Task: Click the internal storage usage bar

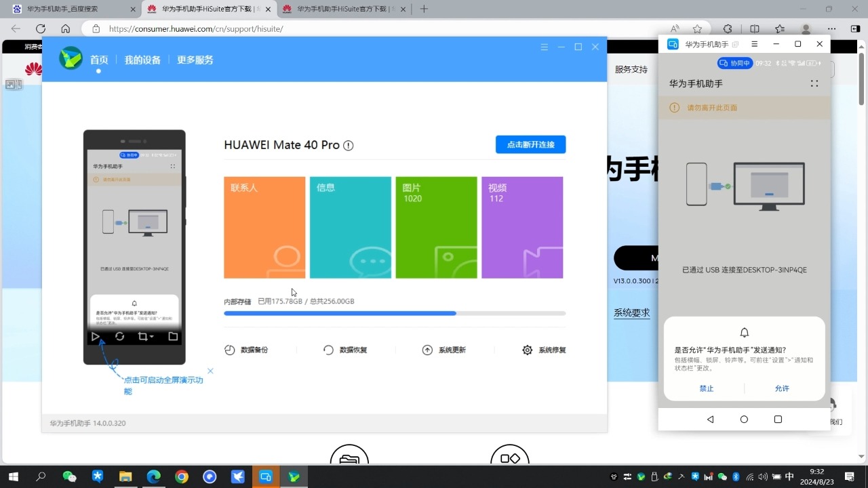Action: [395, 313]
